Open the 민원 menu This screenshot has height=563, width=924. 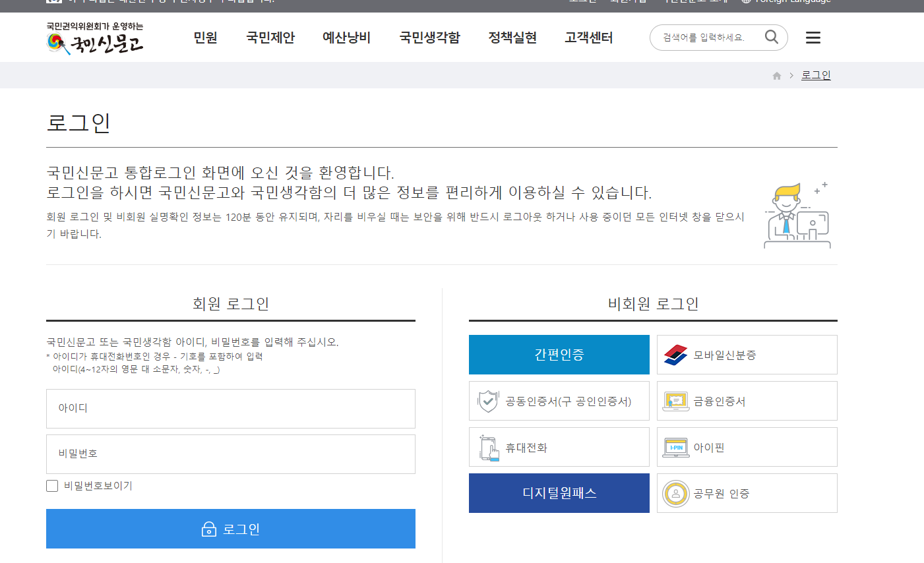pyautogui.click(x=204, y=38)
